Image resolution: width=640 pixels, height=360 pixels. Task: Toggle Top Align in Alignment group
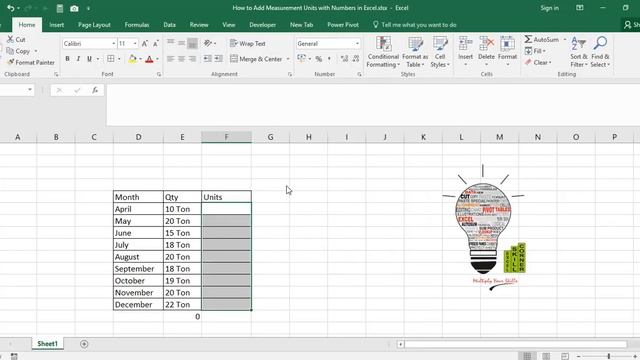[171, 43]
